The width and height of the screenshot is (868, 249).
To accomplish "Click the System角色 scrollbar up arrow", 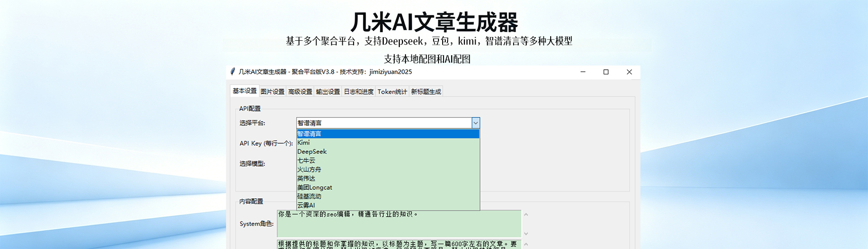I will pos(526,215).
